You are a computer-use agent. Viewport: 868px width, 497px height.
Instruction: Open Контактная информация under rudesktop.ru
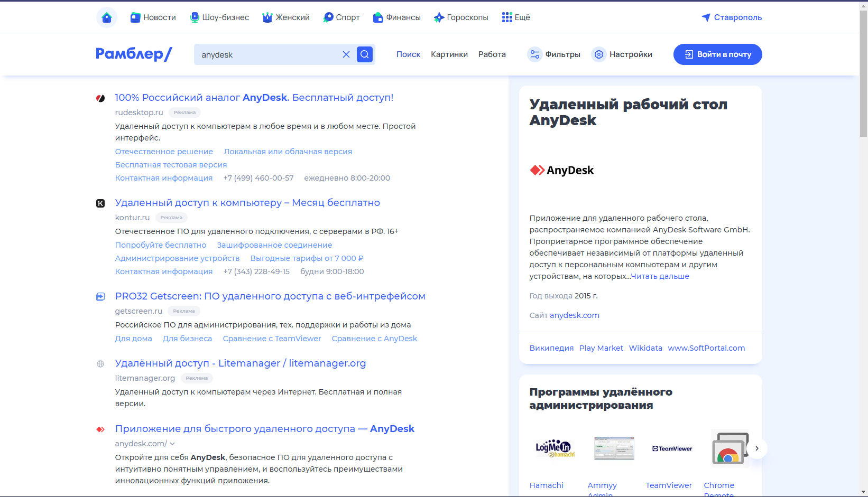point(164,178)
